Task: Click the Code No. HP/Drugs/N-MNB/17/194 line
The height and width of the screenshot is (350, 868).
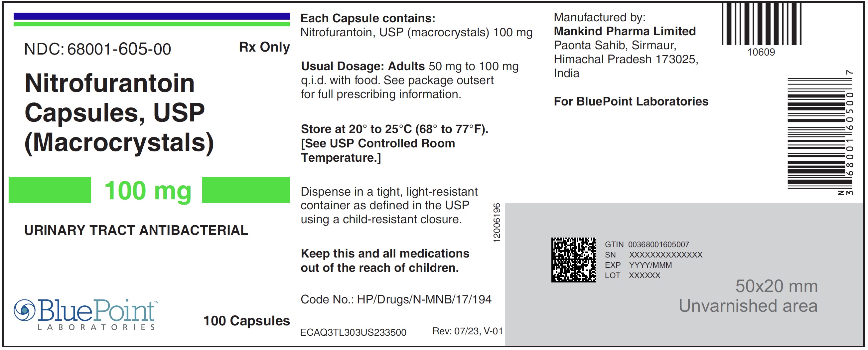Action: tap(396, 299)
